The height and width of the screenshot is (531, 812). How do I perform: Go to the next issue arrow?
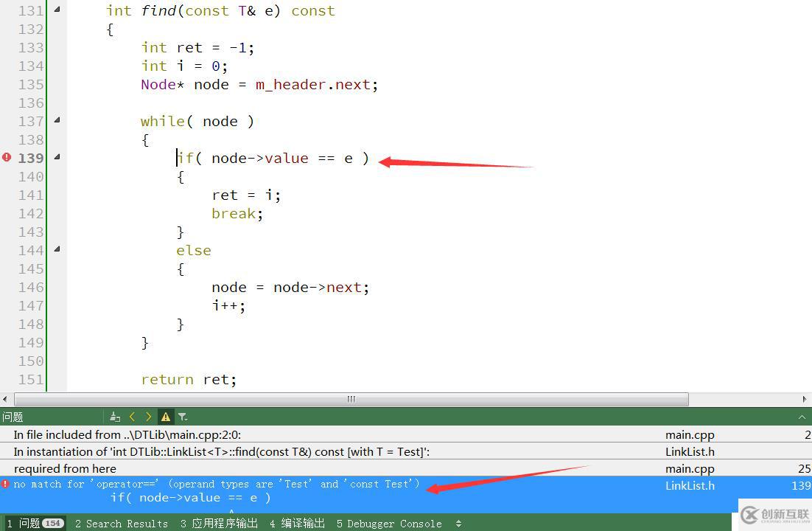point(149,417)
